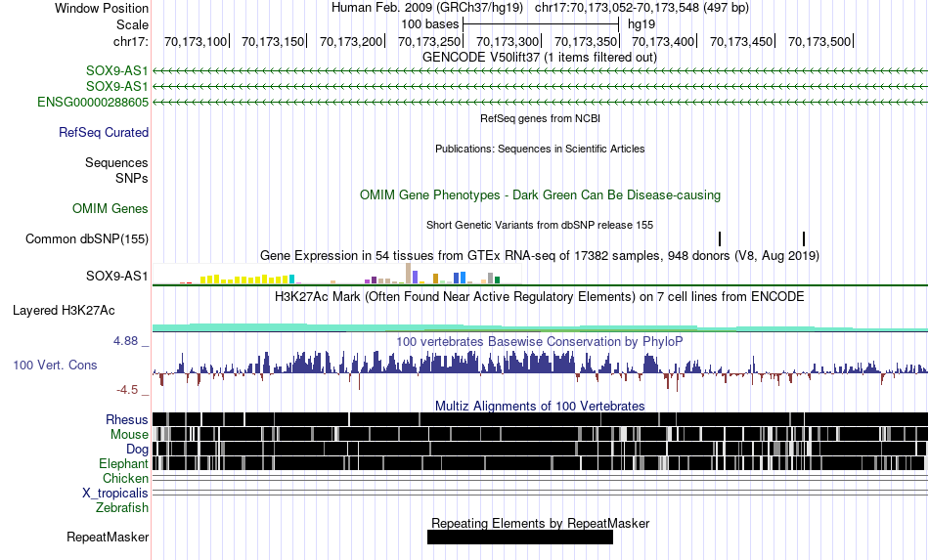Click the cyan GTEx expression bar
Screen dimensions: 929x560
coord(291,280)
